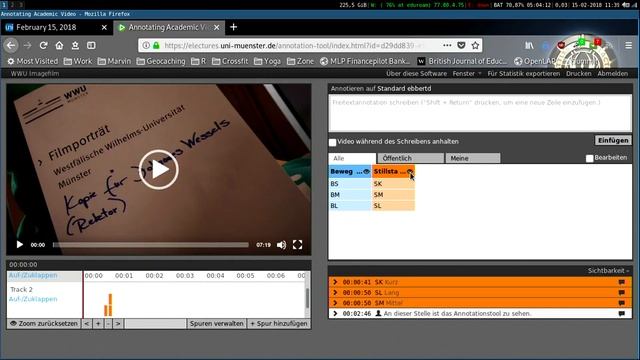The height and width of the screenshot is (360, 640).
Task: Click 'Spuren verwalten' button
Action: coord(217,324)
